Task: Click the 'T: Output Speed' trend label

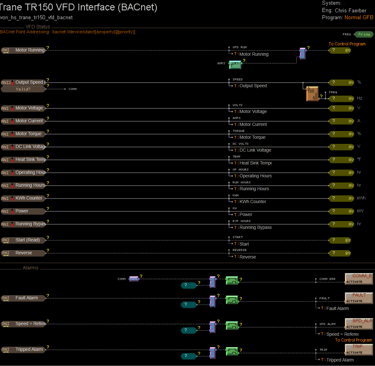Action: coord(250,86)
